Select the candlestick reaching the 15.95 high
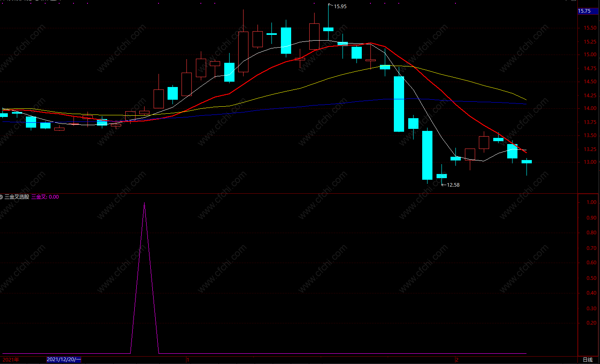 tap(328, 29)
